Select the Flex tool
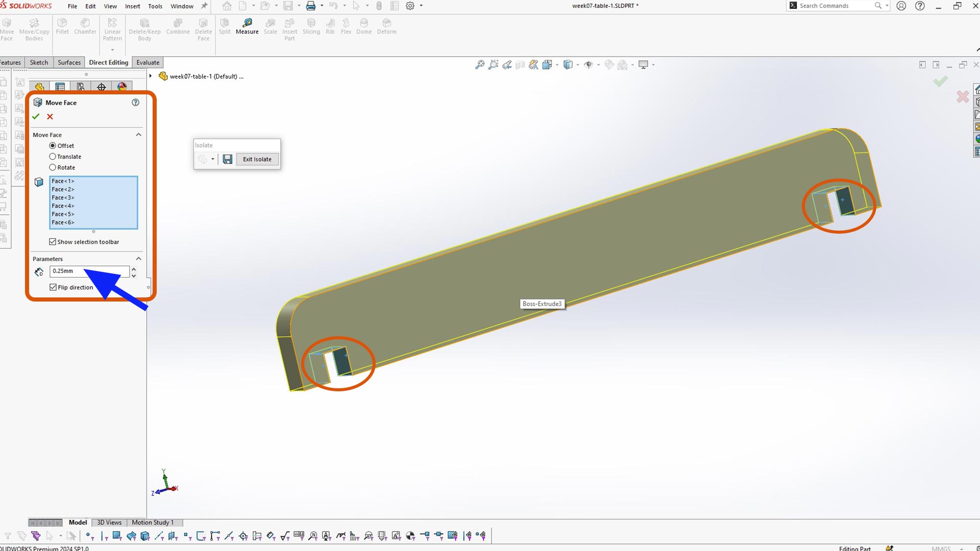980x551 pixels. click(x=346, y=27)
